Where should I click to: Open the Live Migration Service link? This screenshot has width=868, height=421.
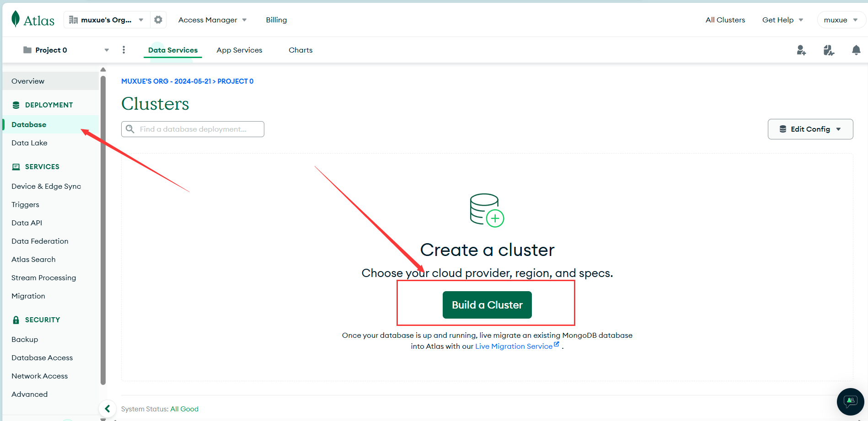tap(517, 346)
